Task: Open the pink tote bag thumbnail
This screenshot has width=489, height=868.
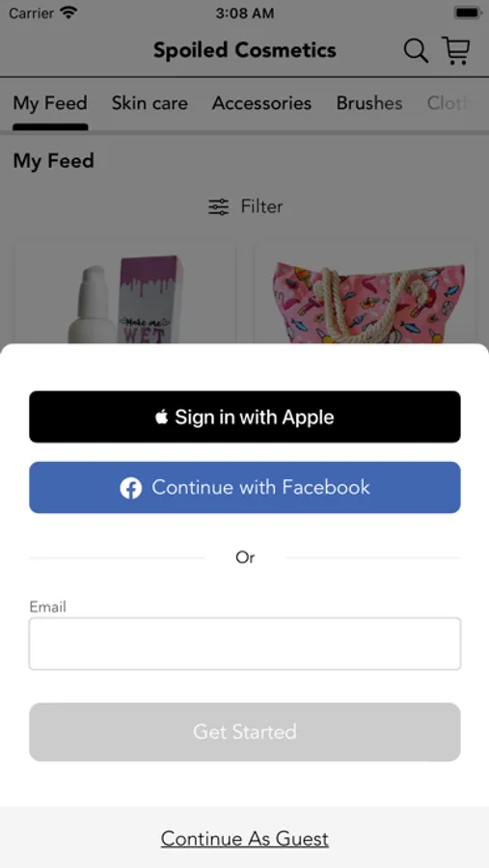Action: click(x=365, y=294)
